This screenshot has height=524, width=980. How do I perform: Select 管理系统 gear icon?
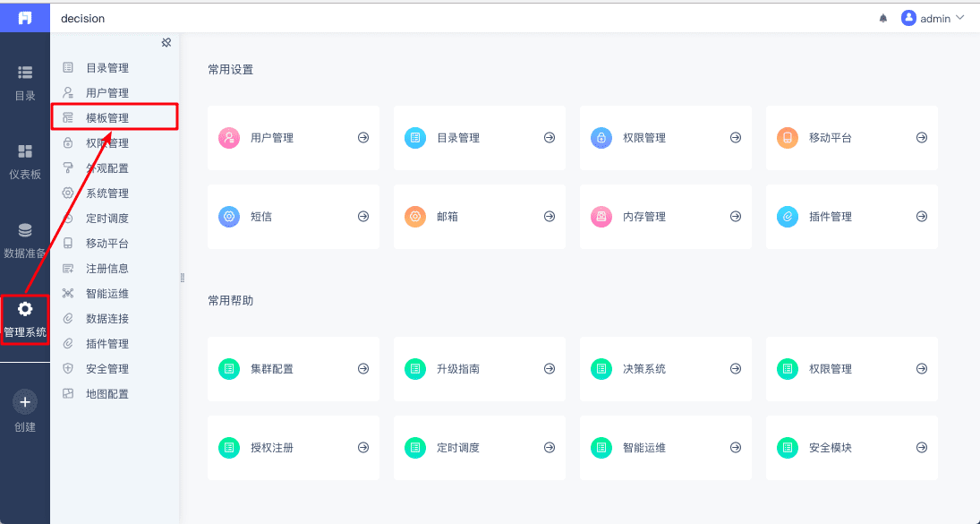tap(25, 309)
